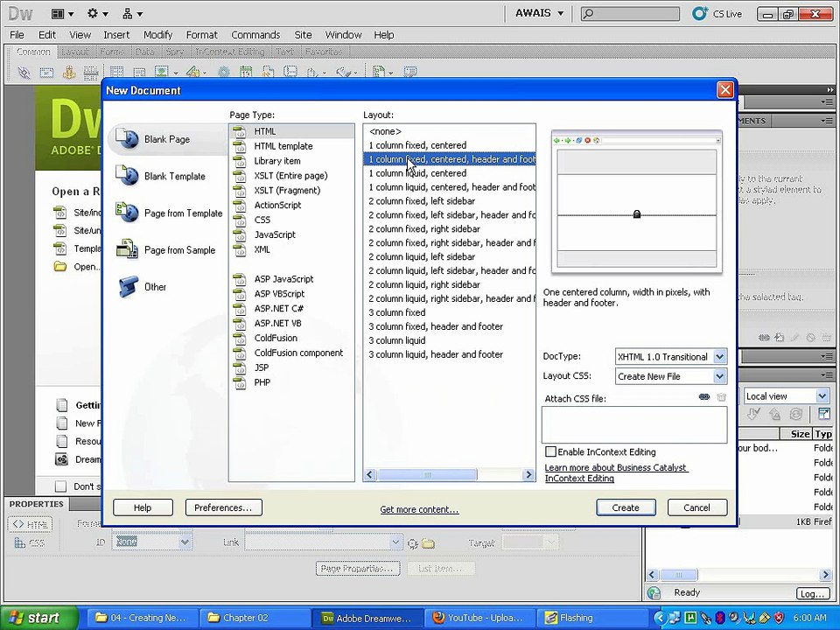Open Learn more about Business Catalyst link

(615, 472)
